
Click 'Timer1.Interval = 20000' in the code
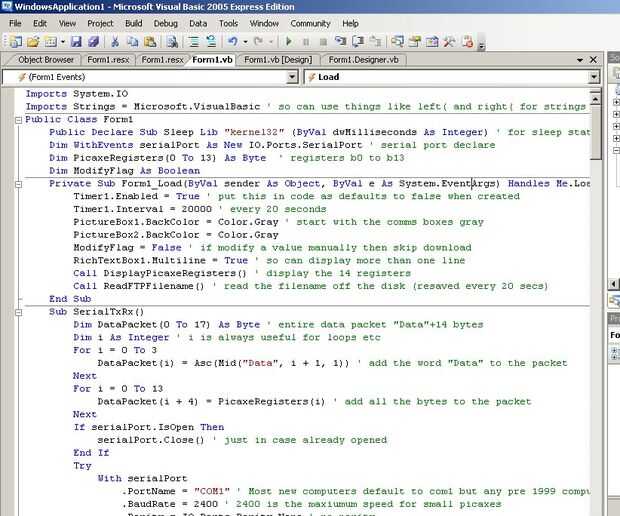(x=142, y=209)
